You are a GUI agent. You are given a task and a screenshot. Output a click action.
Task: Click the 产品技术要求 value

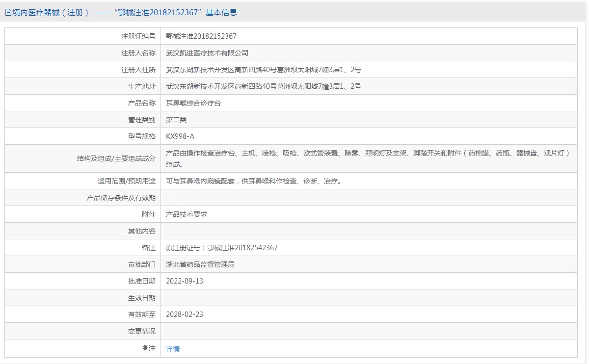pyautogui.click(x=187, y=214)
